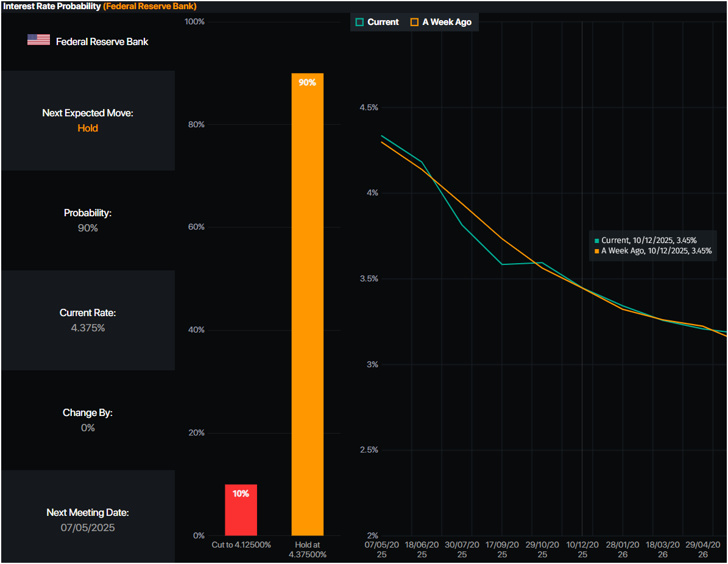Click the green square in chart tooltip
The width and height of the screenshot is (728, 564).
(x=596, y=241)
